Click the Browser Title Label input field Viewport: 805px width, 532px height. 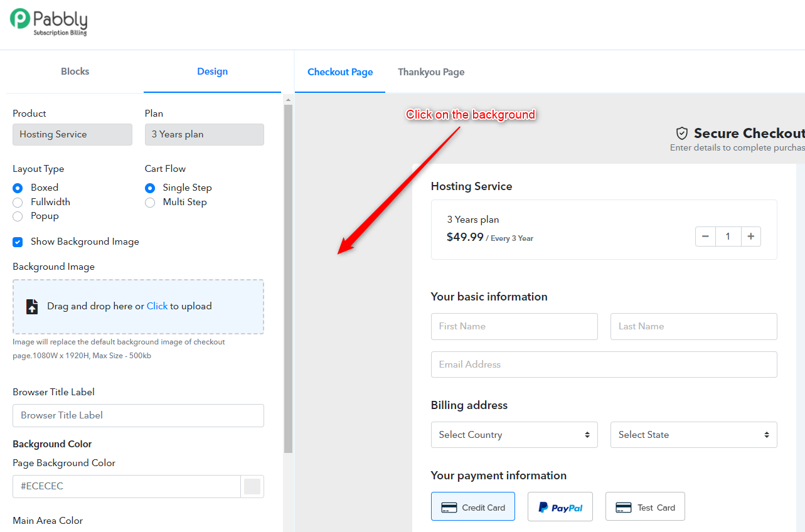(x=138, y=415)
